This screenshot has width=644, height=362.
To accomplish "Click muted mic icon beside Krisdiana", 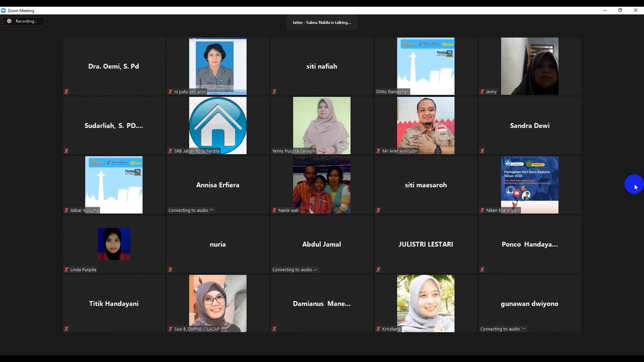I will click(x=378, y=329).
